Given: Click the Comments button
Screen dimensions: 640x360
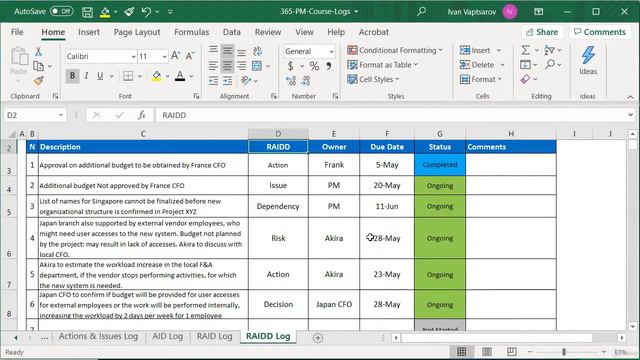Looking at the screenshot, I should click(x=600, y=32).
